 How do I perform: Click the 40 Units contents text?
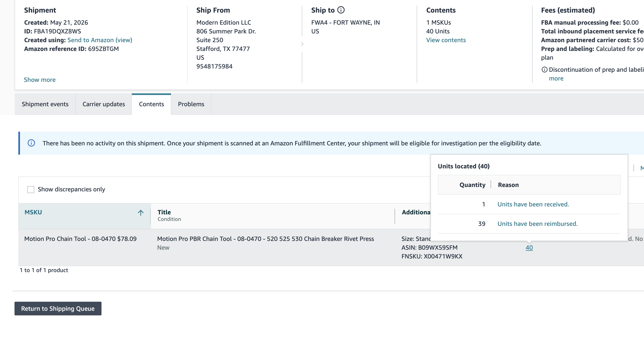pos(438,31)
